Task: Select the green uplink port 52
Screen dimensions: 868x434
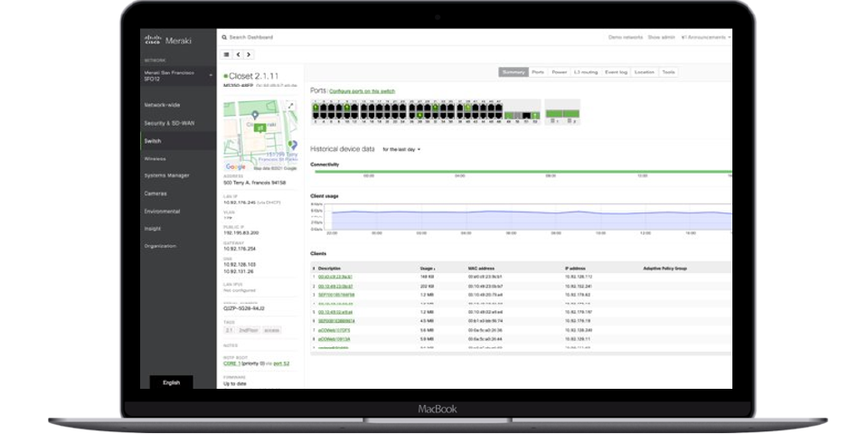Action: pos(537,115)
